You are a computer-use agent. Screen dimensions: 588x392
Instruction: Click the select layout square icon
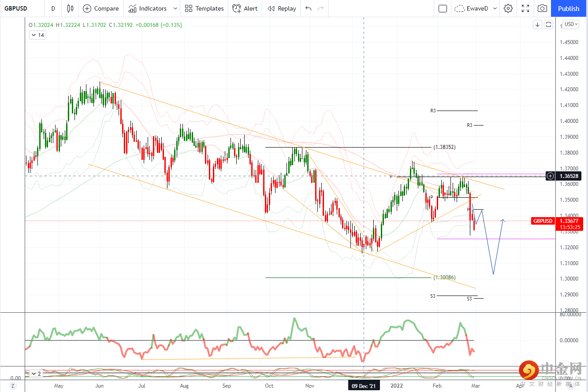(x=443, y=8)
